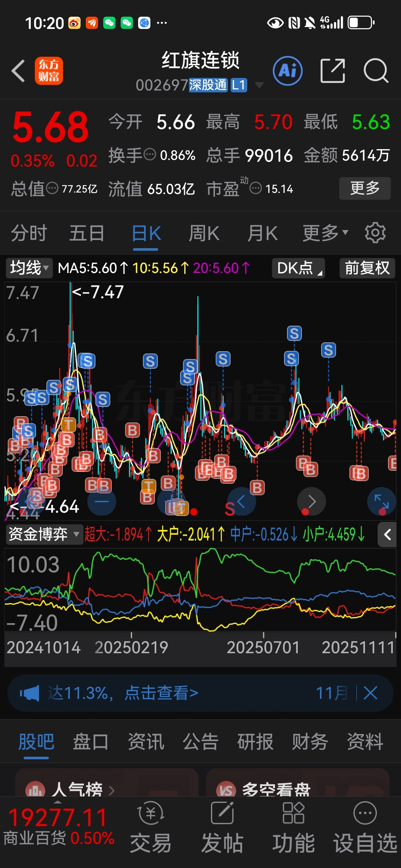Tap the zoom-out minus chart button
The image size is (401, 868).
tap(102, 502)
